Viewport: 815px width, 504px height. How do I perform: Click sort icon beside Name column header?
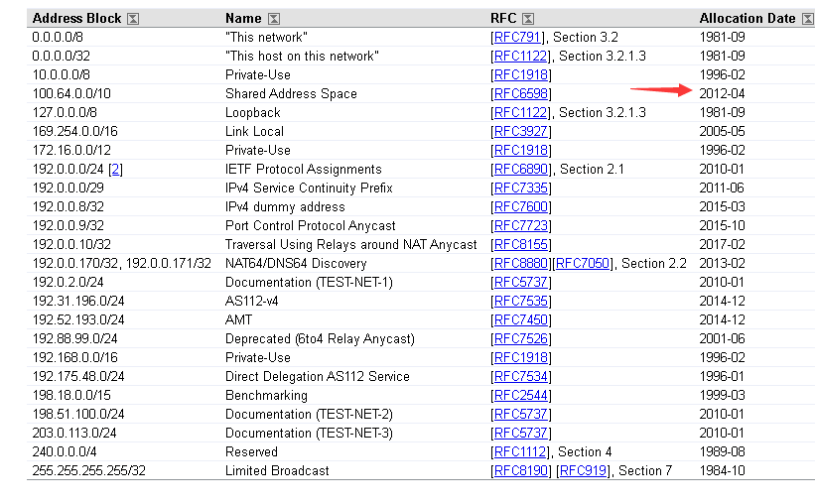tap(274, 19)
